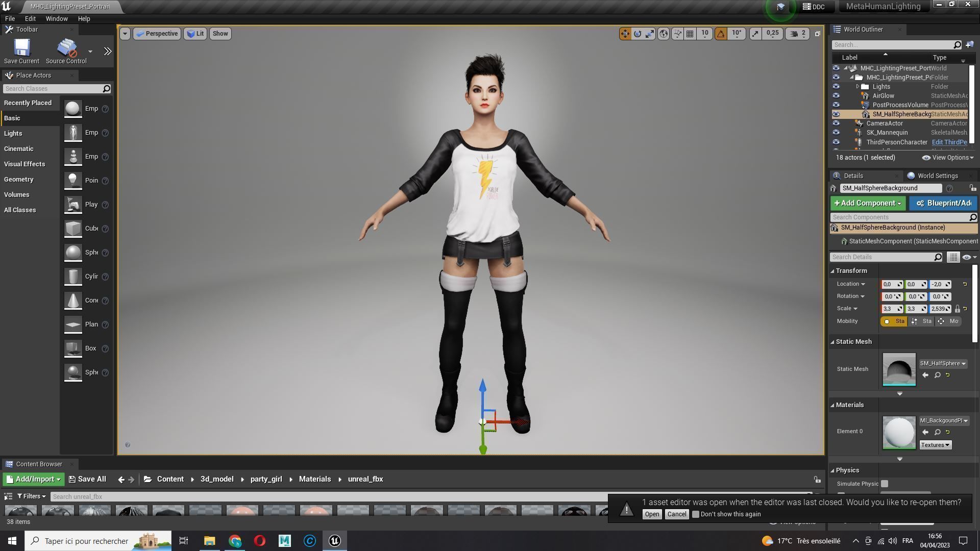Open the Source Control toolbar icon

click(66, 51)
